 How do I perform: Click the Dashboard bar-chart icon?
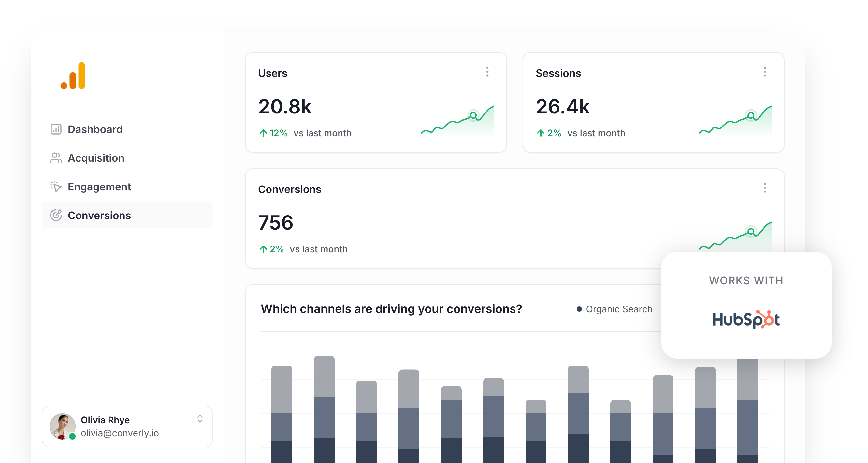pyautogui.click(x=56, y=129)
